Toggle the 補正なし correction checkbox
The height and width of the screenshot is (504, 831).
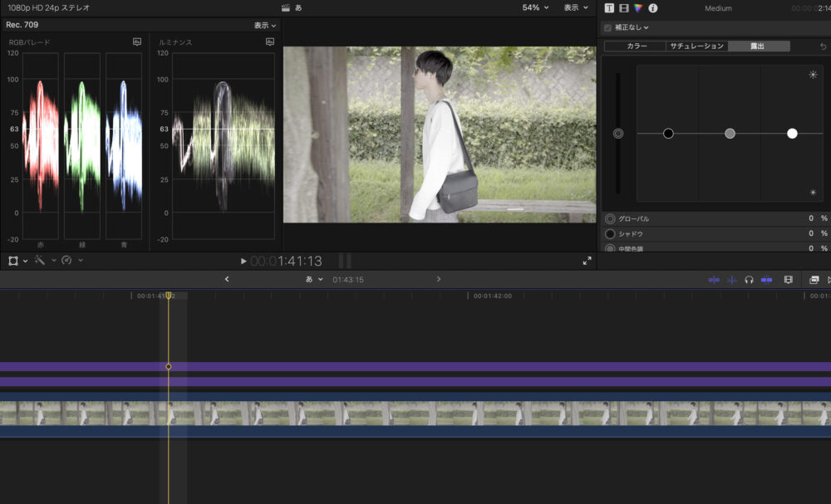point(607,27)
